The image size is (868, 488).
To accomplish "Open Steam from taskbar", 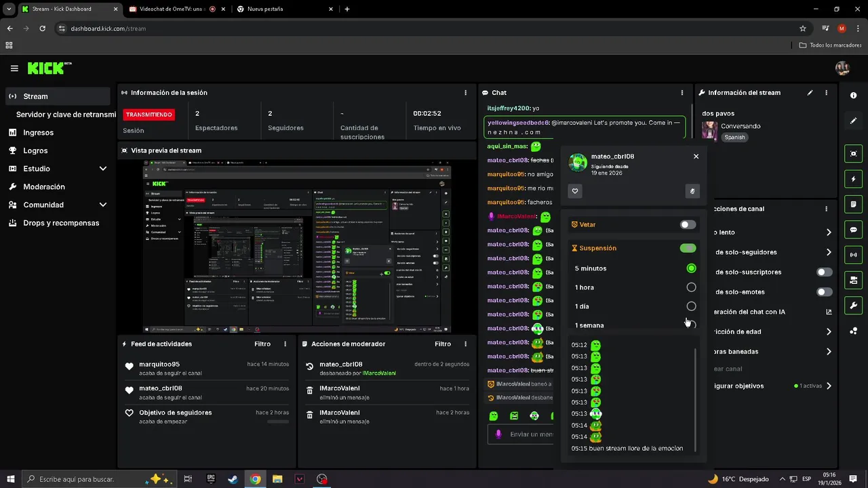I will point(233,479).
